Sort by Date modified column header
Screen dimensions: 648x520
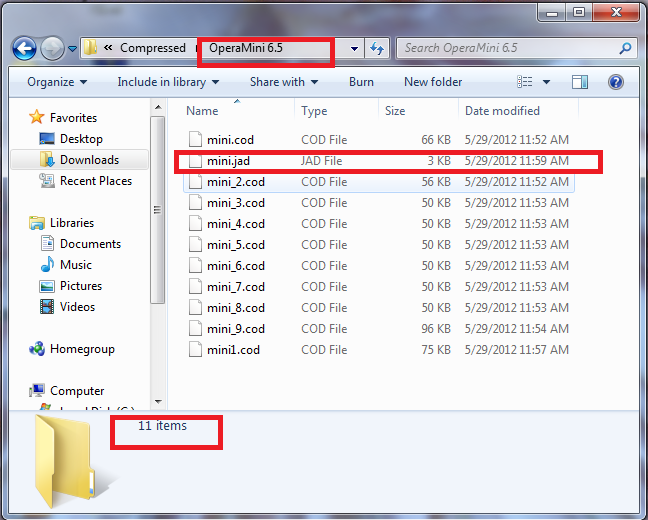click(518, 111)
